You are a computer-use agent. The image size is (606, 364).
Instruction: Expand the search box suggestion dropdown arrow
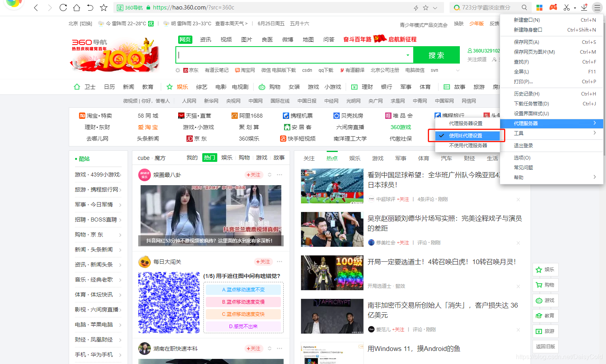coord(408,55)
